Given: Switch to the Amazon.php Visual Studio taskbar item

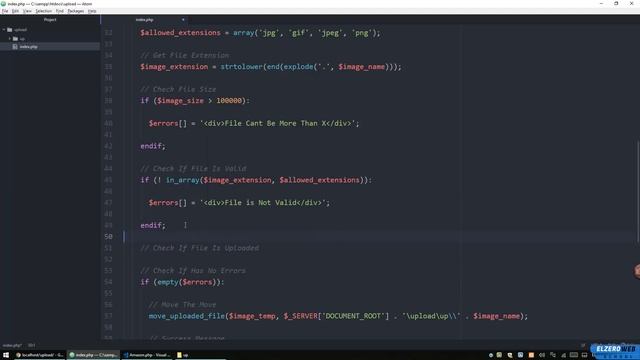Looking at the screenshot, I should tap(147, 355).
